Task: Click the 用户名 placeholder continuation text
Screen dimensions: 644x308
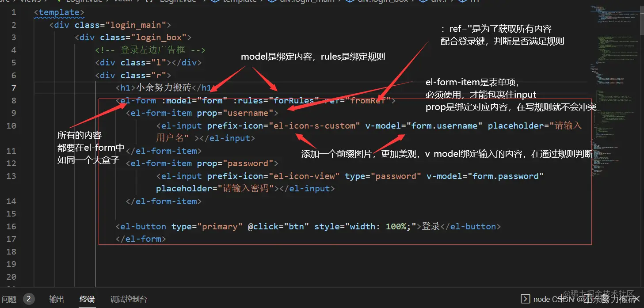Action: pos(173,138)
